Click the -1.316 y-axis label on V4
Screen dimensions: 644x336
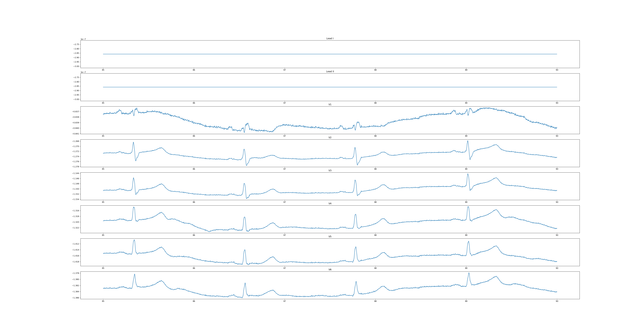click(76, 211)
